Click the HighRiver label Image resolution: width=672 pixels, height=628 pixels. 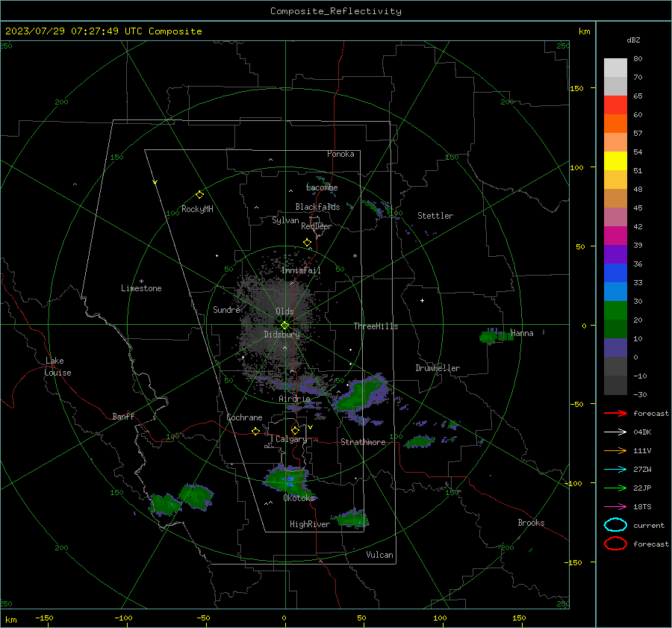[310, 524]
